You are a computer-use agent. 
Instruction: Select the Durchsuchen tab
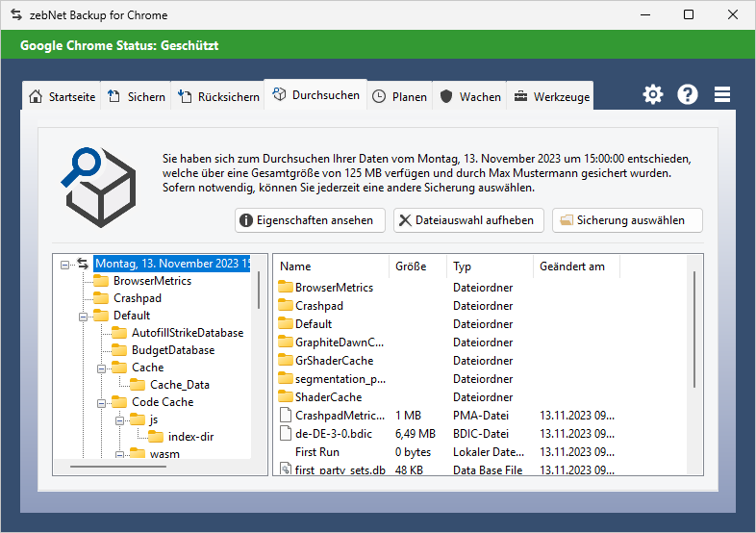coord(315,95)
